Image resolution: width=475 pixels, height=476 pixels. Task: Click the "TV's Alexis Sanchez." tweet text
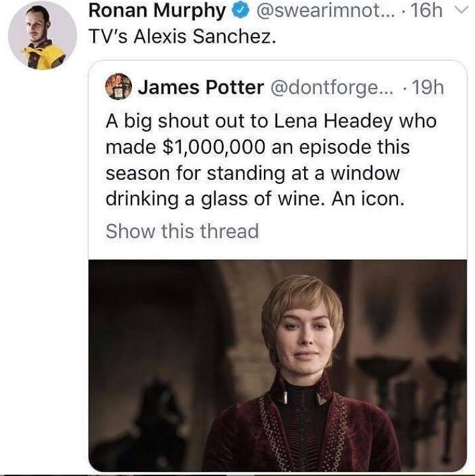(x=182, y=37)
